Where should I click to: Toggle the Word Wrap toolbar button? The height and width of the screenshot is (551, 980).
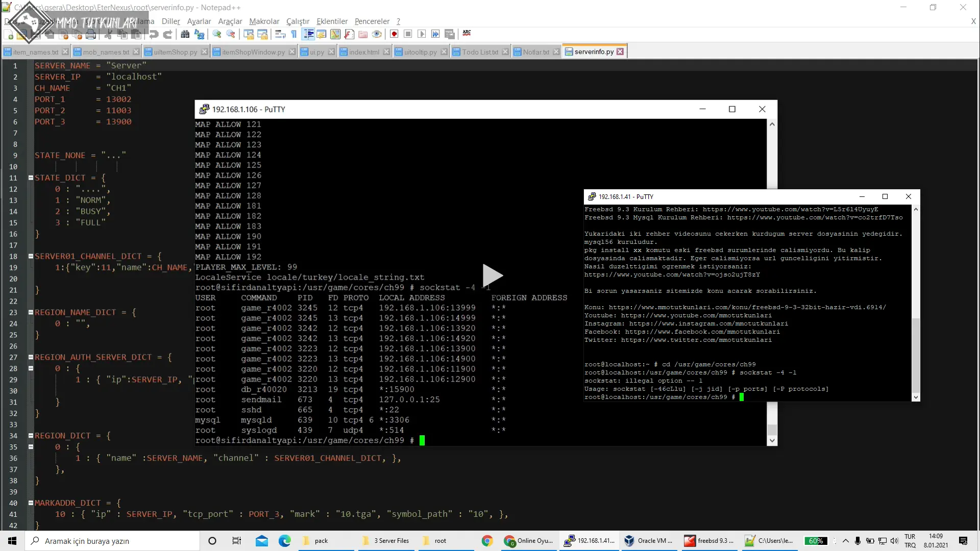[280, 34]
